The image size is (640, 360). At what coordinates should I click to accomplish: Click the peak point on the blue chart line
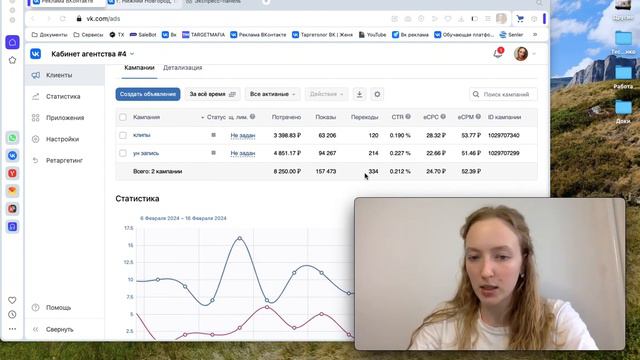click(240, 238)
